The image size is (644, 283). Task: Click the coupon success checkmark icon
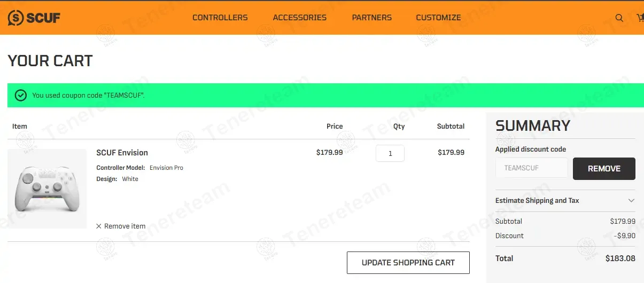point(21,96)
